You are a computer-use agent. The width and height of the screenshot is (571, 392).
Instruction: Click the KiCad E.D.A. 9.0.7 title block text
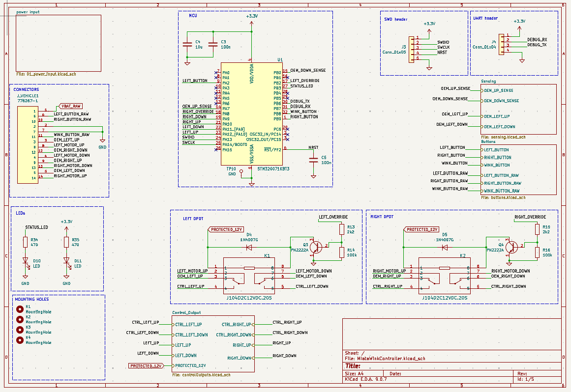coord(365,379)
